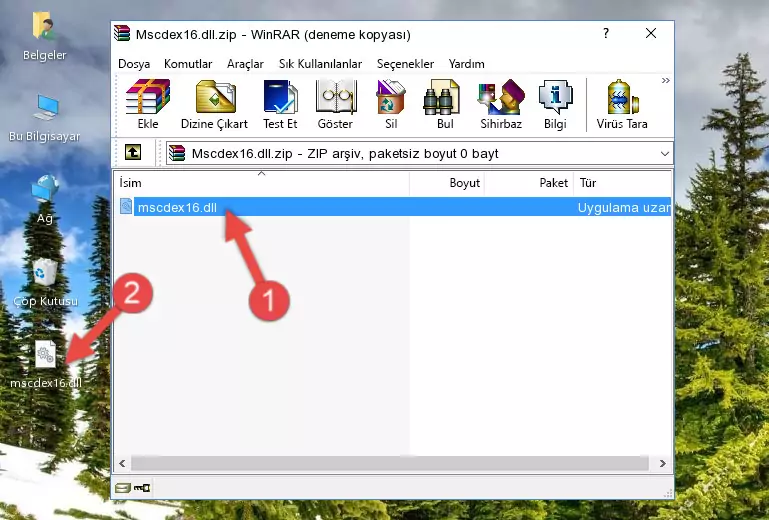
Task: Click the key password icon in status bar
Action: [142, 488]
